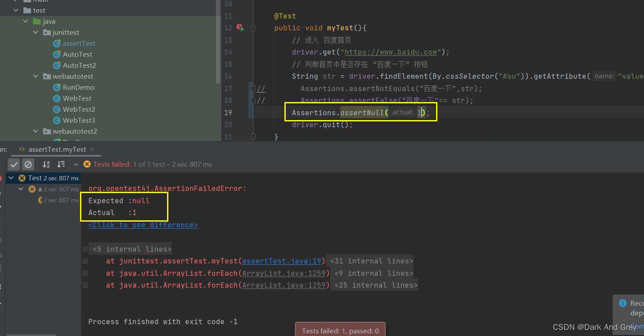
Task: Click the WebTest class icon
Action: click(x=56, y=99)
